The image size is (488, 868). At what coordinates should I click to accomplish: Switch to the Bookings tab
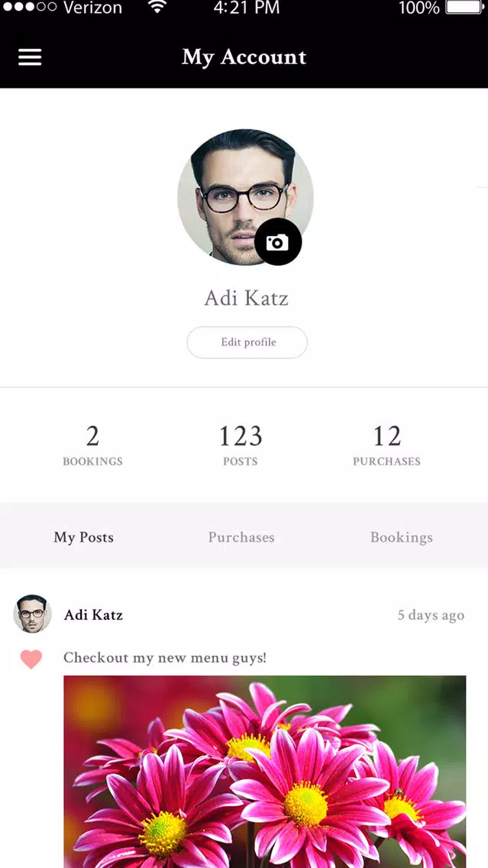pyautogui.click(x=401, y=537)
